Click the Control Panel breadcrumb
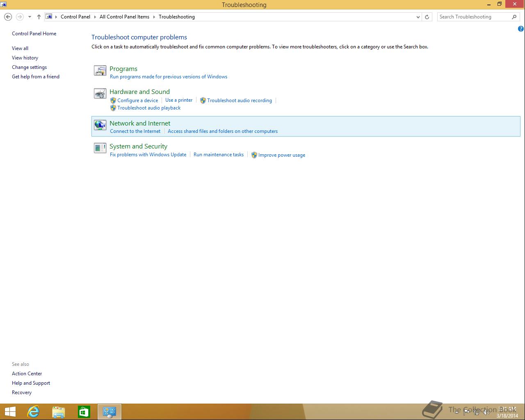525x420 pixels. point(75,17)
